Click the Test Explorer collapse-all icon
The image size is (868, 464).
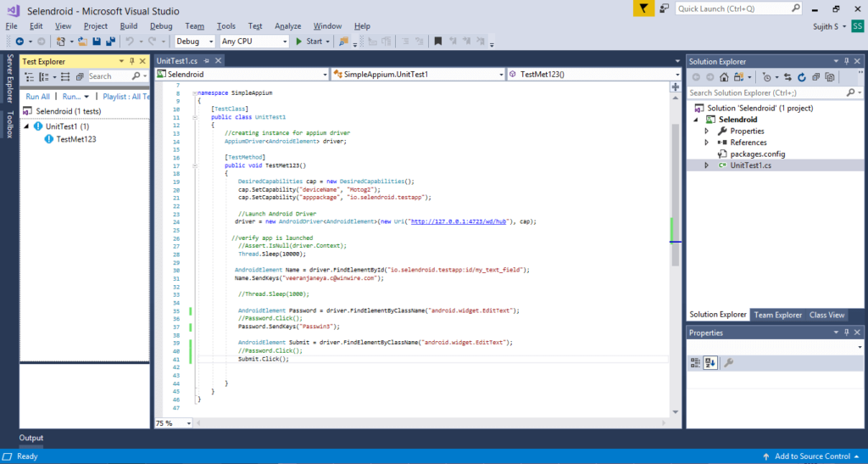[80, 77]
